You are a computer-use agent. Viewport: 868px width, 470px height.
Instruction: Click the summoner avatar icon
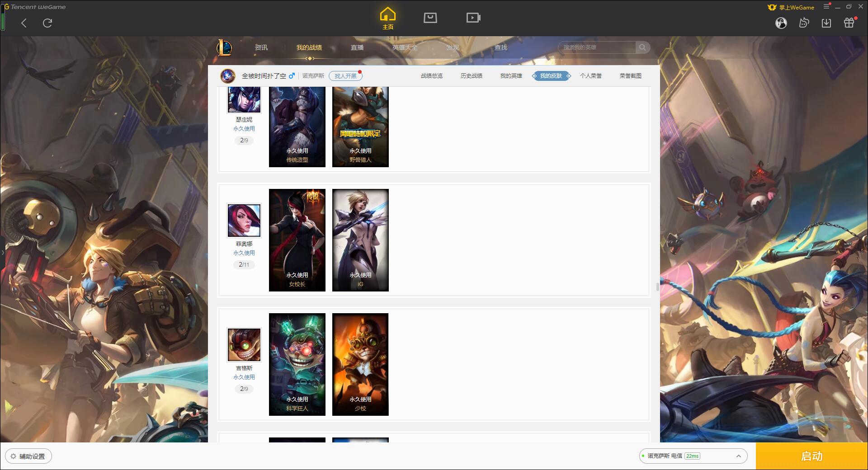pyautogui.click(x=228, y=76)
